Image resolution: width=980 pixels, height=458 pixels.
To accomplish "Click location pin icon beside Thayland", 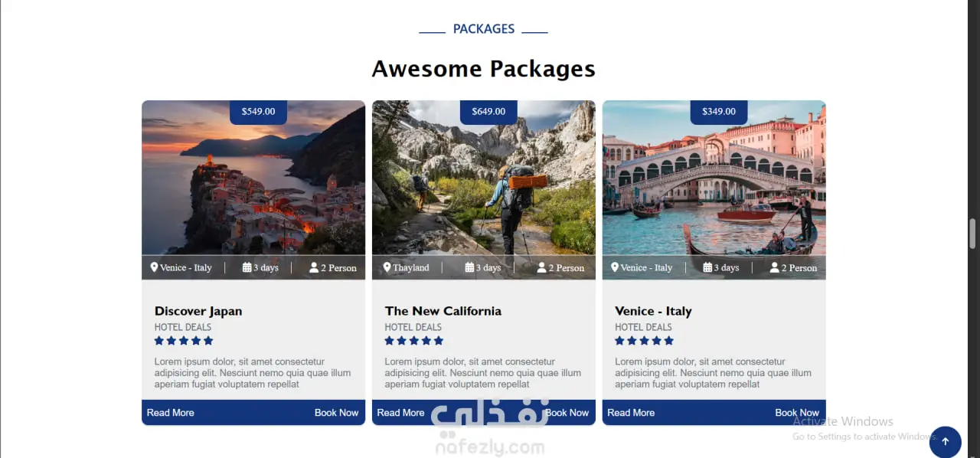I will (x=387, y=267).
